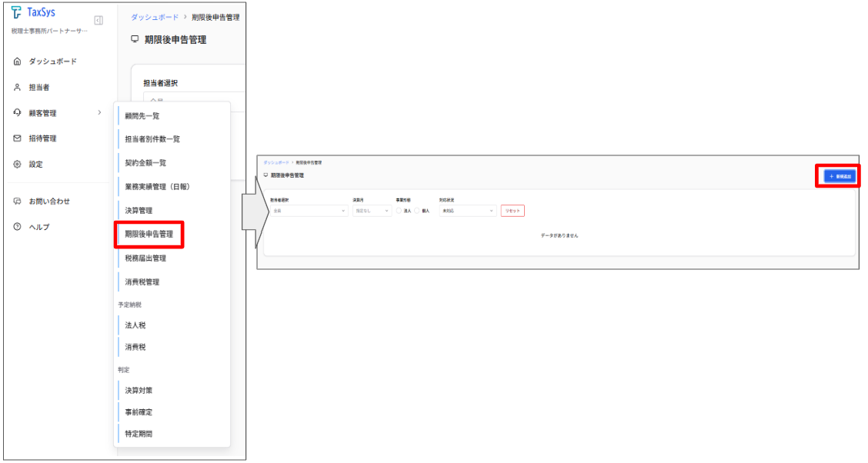The image size is (868, 463).
Task: Click the 税理士事務所パートナーサ… office name text
Action: click(49, 31)
